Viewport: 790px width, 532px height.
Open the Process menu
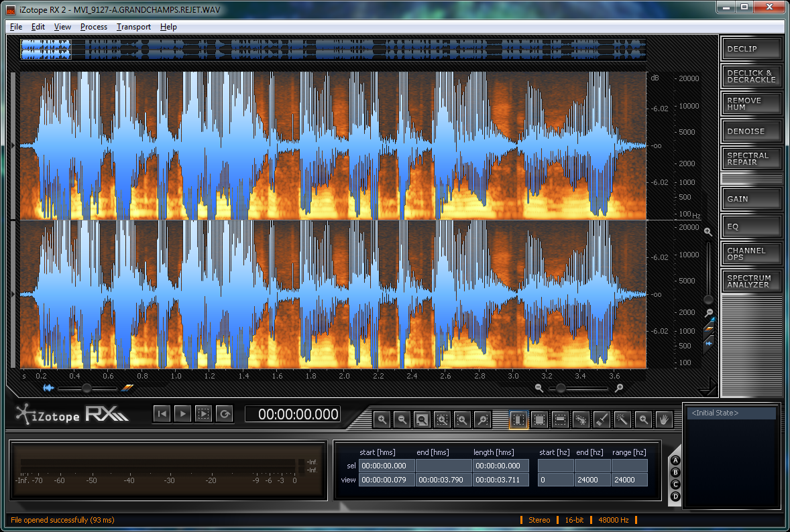pyautogui.click(x=93, y=27)
